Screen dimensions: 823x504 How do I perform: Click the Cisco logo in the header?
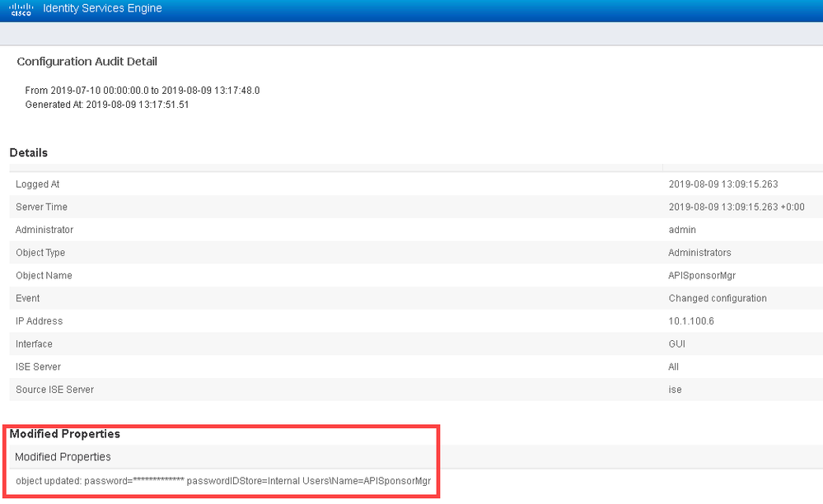pyautogui.click(x=21, y=9)
